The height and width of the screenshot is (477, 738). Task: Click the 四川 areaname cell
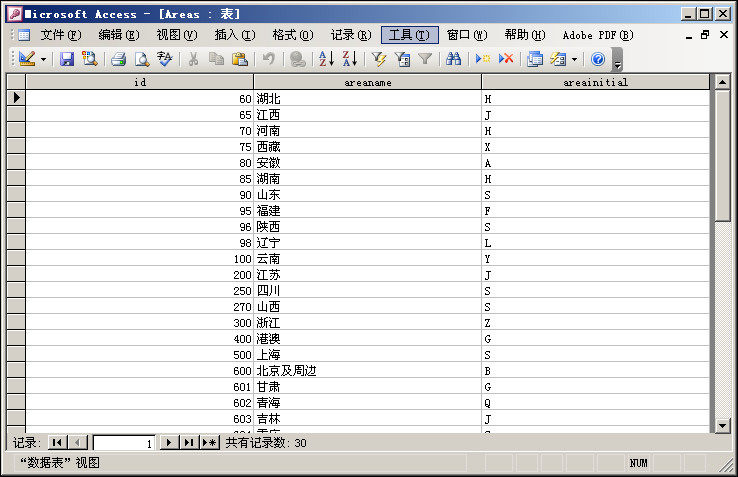point(368,291)
